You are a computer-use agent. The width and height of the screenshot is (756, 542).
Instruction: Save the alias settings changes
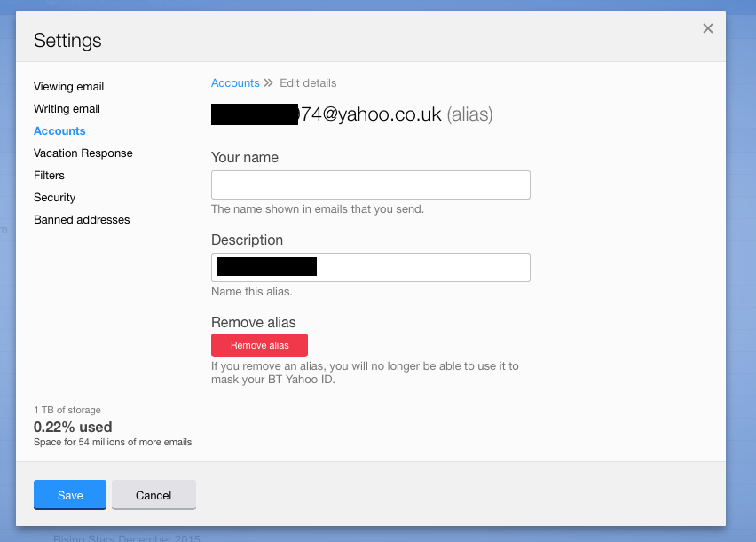(70, 495)
